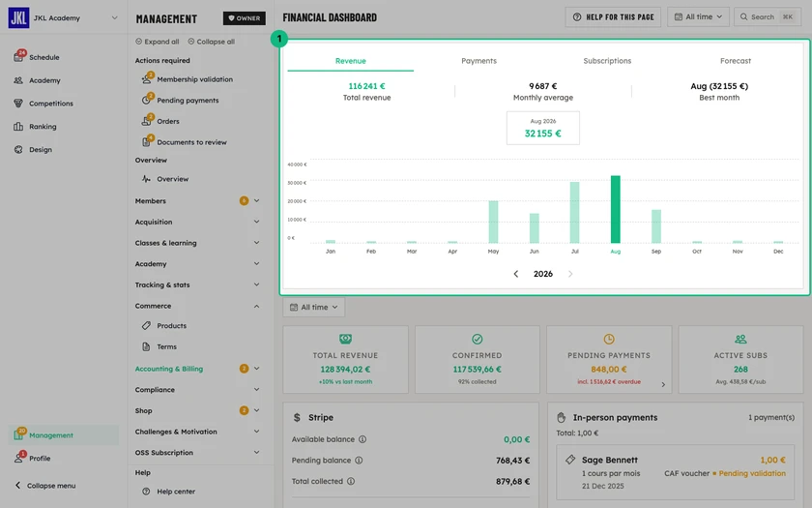Click the Stripe dollar icon
The image size is (812, 508).
point(297,417)
